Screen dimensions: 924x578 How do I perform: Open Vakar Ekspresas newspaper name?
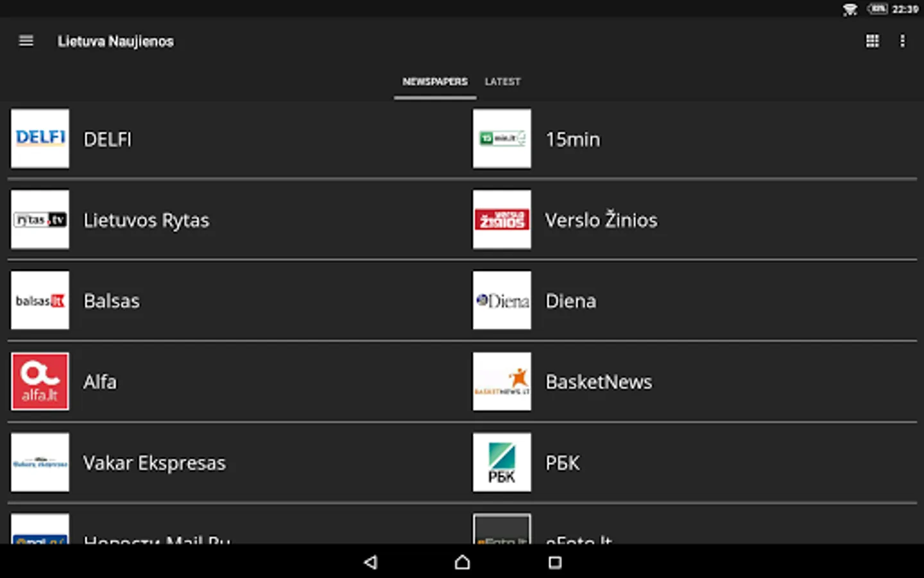[155, 463]
